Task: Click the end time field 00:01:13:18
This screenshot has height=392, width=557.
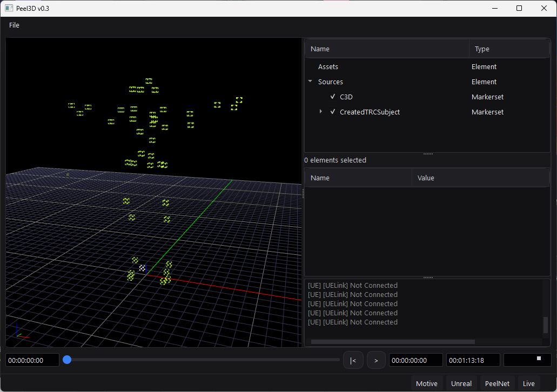Action: tap(473, 360)
